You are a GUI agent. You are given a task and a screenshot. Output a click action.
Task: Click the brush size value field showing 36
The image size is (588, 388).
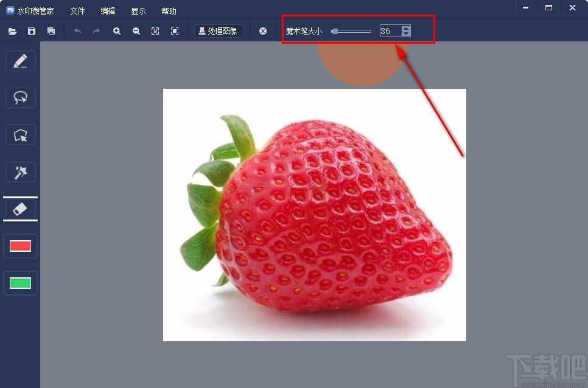(390, 31)
